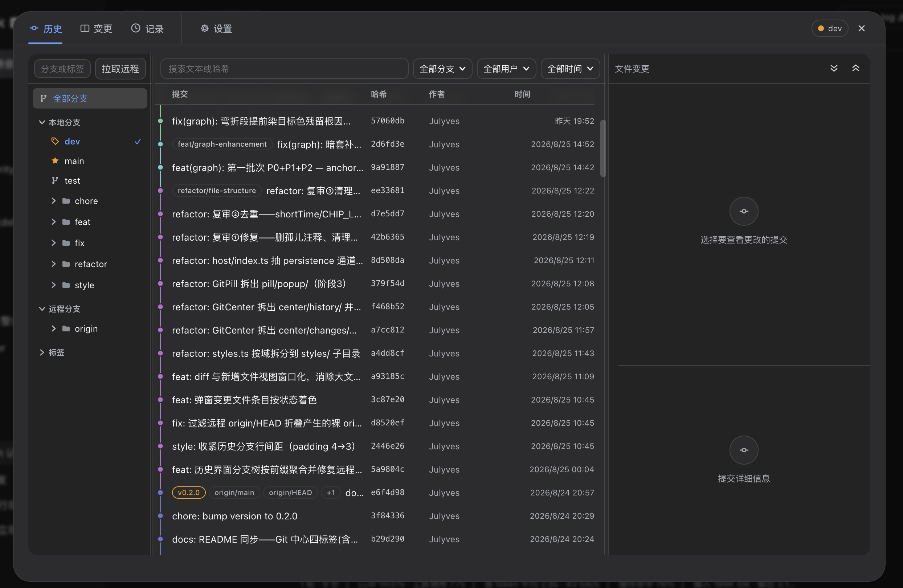
Task: Expand the chore folder
Action: [53, 201]
